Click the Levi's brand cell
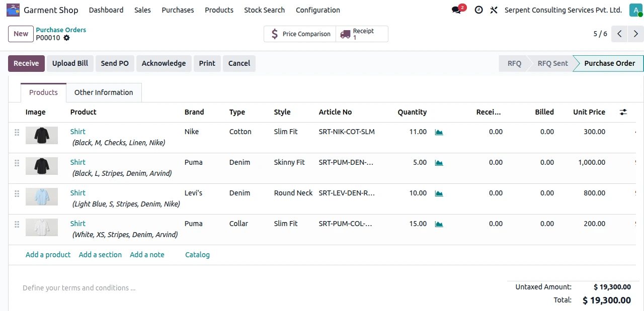This screenshot has height=311, width=644. click(x=193, y=193)
